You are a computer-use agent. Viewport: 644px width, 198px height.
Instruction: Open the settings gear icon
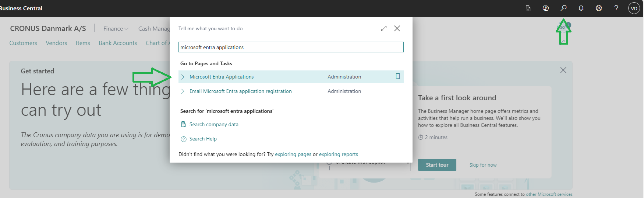click(x=599, y=8)
